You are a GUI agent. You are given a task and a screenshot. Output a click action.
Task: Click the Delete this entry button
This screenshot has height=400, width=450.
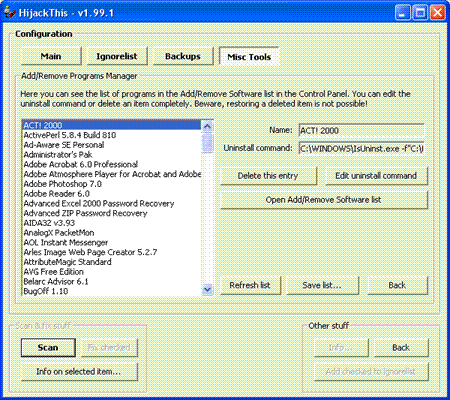pos(268,176)
